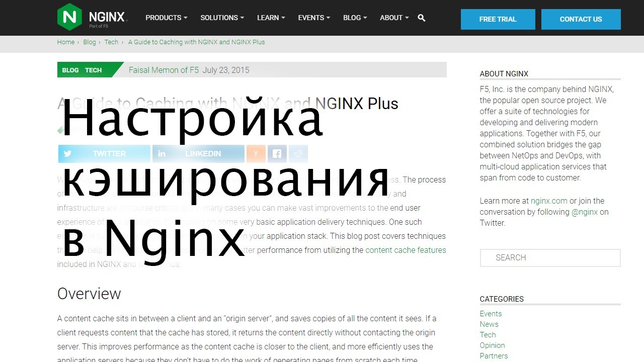Share via the Facebook icon
The image size is (644, 362).
click(277, 154)
